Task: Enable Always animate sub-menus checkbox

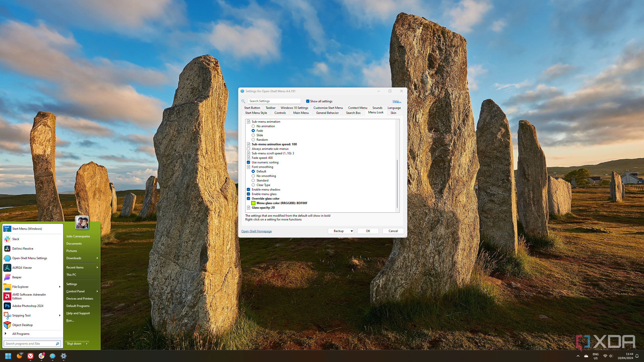Action: coord(249,149)
